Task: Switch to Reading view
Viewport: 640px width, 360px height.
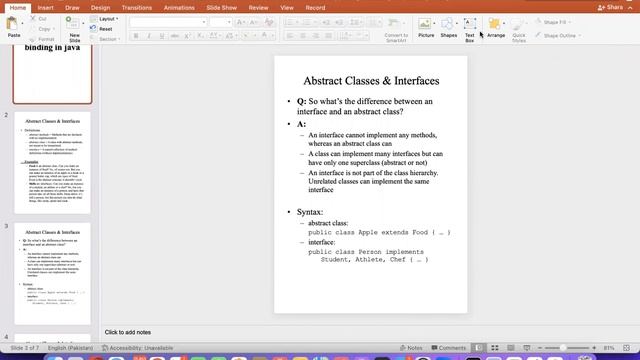Action: [x=511, y=348]
